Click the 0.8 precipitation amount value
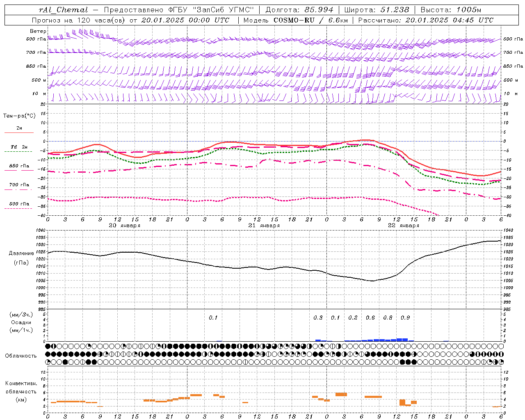Image resolution: width=525 pixels, height=420 pixels. pyautogui.click(x=388, y=318)
